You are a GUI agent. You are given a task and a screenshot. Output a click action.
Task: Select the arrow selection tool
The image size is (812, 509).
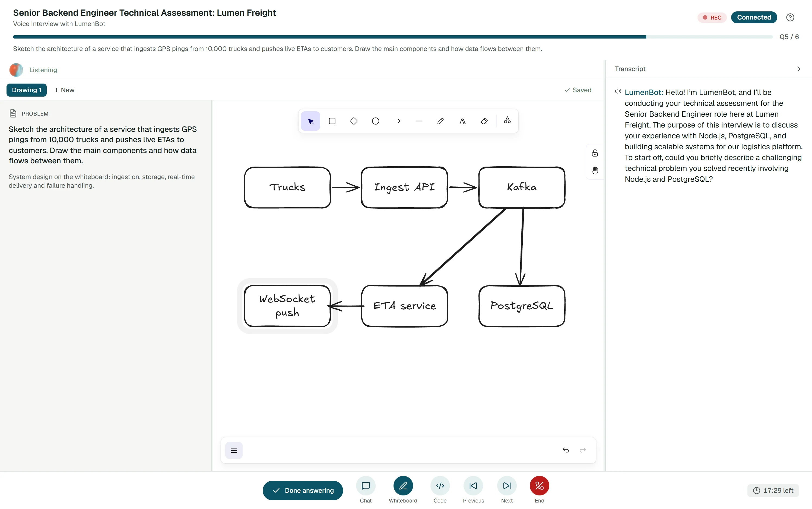[x=310, y=121]
